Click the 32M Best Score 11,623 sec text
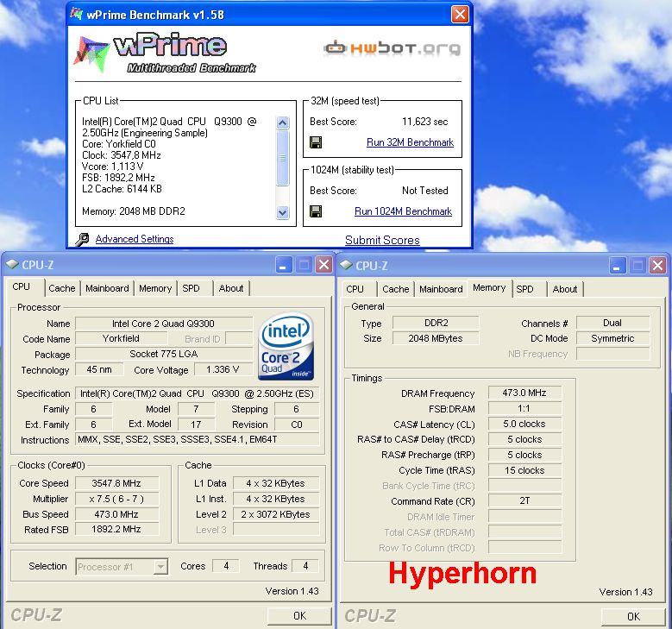672x629 pixels. point(425,122)
